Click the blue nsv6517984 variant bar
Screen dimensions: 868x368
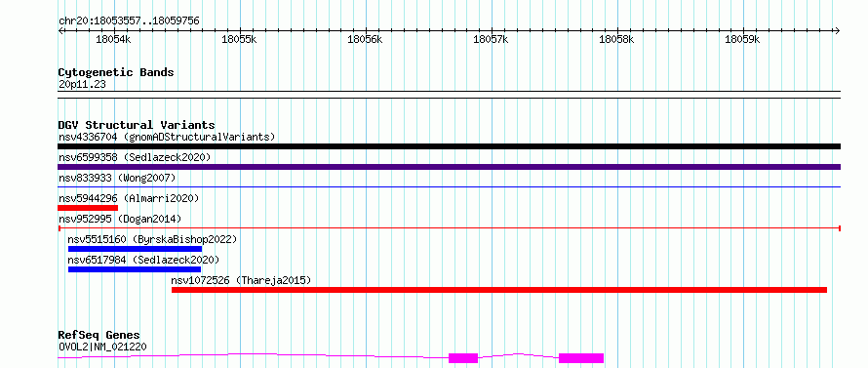(135, 269)
